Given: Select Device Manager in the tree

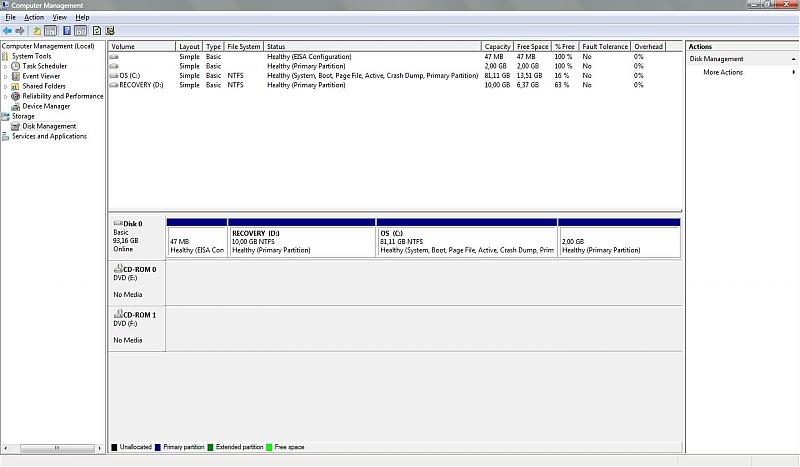Looking at the screenshot, I should (46, 106).
